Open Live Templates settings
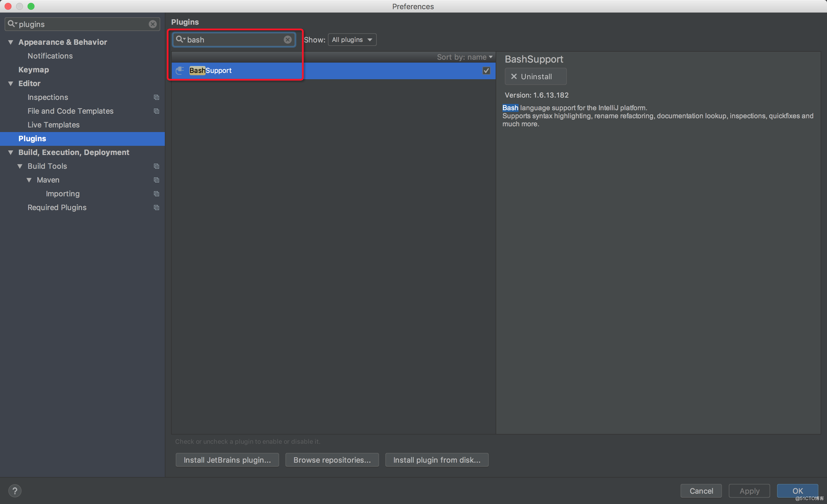827x504 pixels. coord(53,125)
